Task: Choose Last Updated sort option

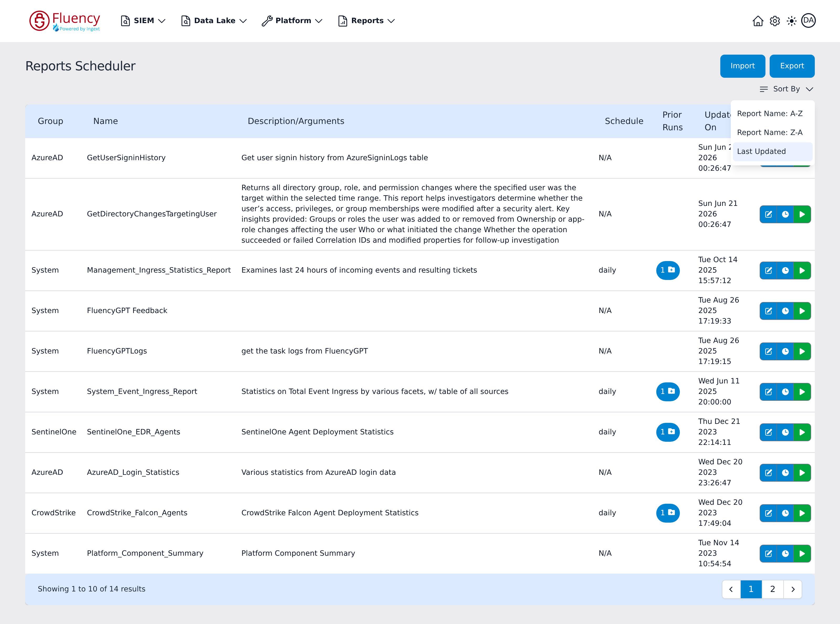Action: (x=773, y=152)
